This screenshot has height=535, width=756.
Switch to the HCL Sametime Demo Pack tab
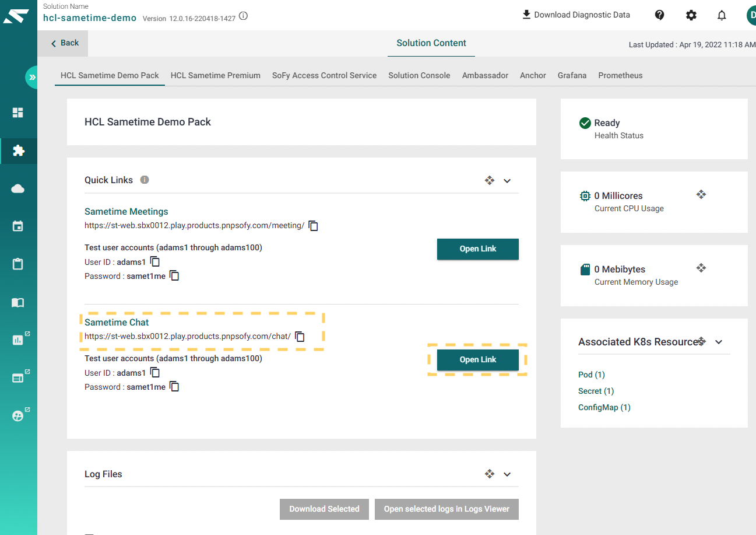(110, 75)
